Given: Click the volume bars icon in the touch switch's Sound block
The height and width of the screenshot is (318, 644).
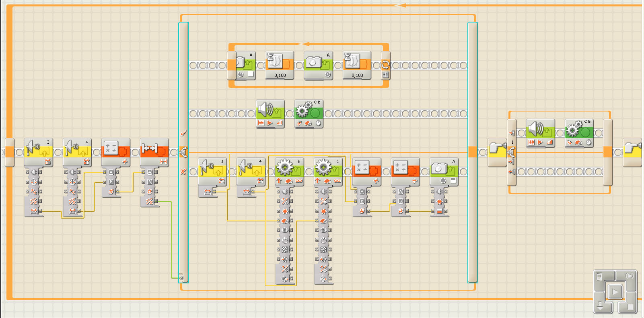Looking at the screenshot, I should 550,142.
